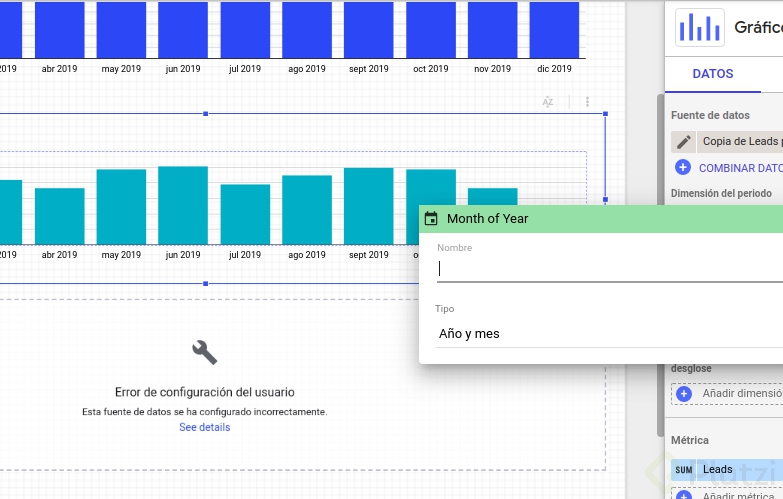Select teal jun 2019 bar

pyautogui.click(x=183, y=205)
